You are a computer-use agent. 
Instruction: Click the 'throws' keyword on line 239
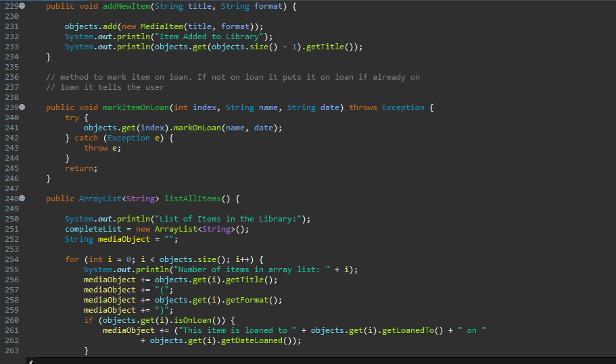click(363, 107)
